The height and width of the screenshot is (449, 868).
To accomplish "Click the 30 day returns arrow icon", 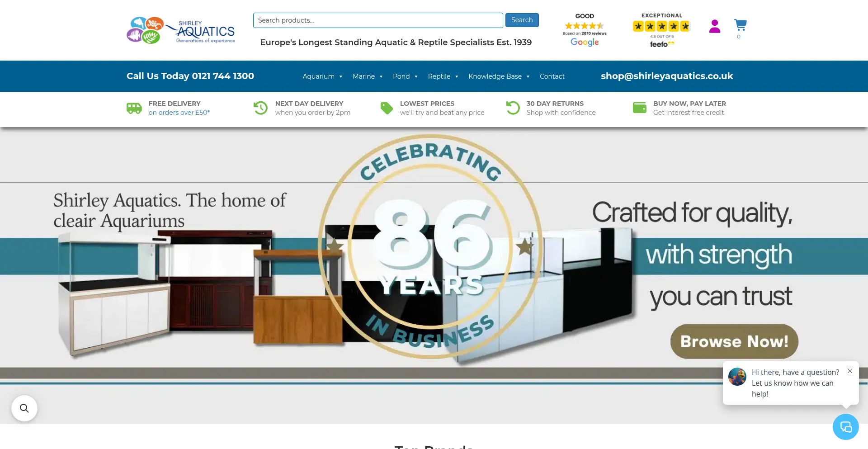I will click(513, 108).
